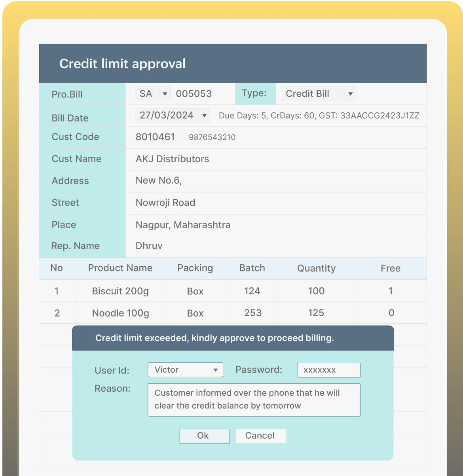Select the Street field Nowroji Road
This screenshot has width=463, height=476.
[165, 203]
